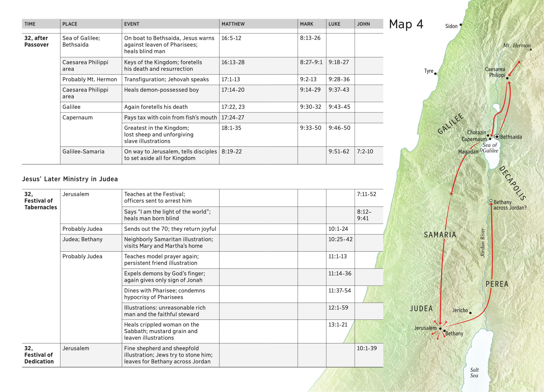Click the EVENT column header
This screenshot has width=544, height=392.
[x=131, y=24]
